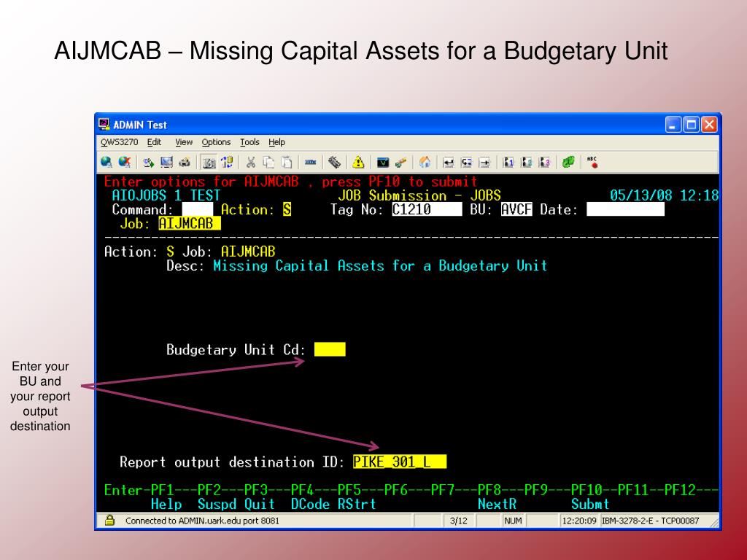Click the IBM-3278-2-E - TCP00087 status text
This screenshot has height=560, width=747.
[x=650, y=521]
